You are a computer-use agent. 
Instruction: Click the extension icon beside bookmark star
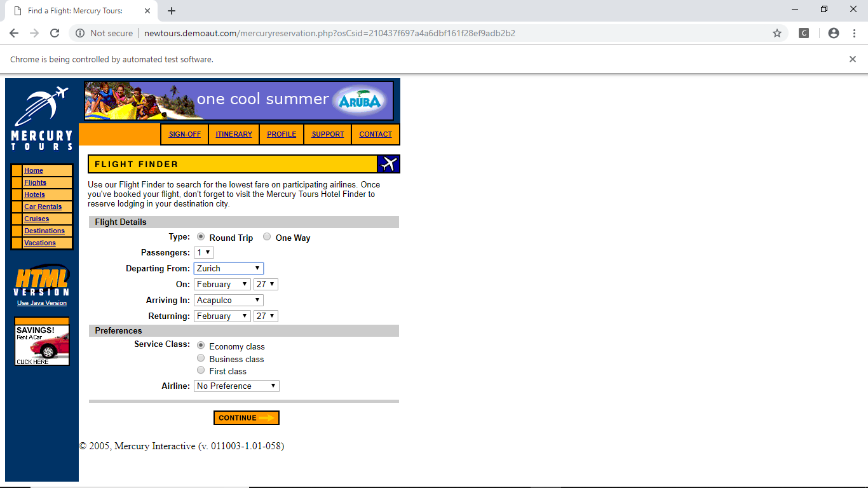804,33
